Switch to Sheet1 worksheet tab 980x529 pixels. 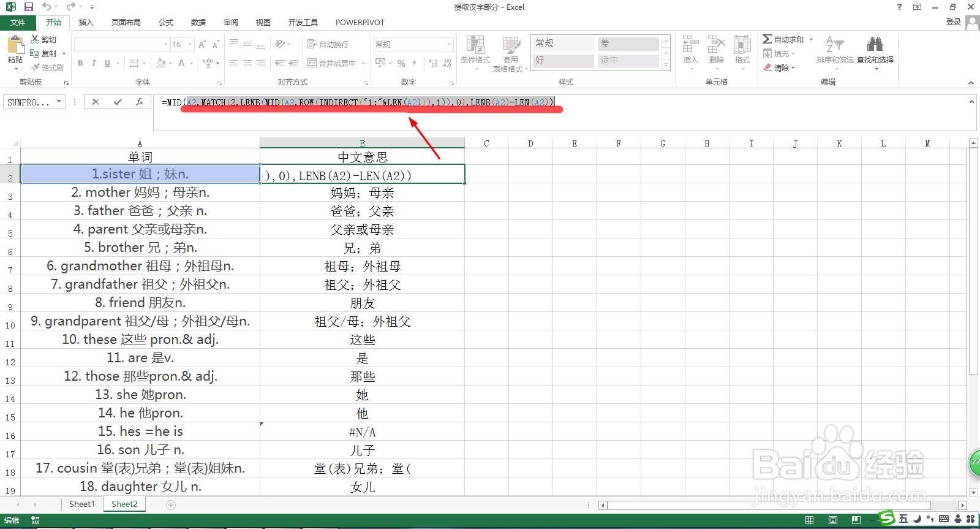pos(82,504)
